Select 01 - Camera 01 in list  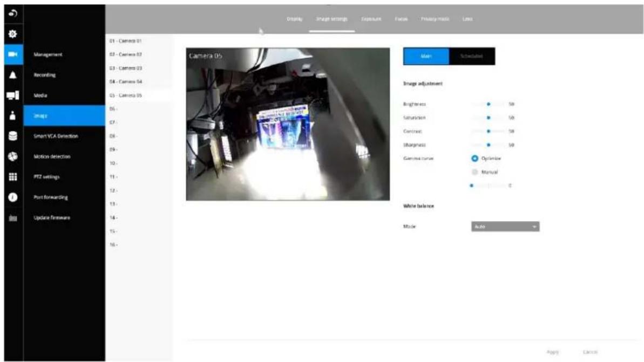(139, 40)
